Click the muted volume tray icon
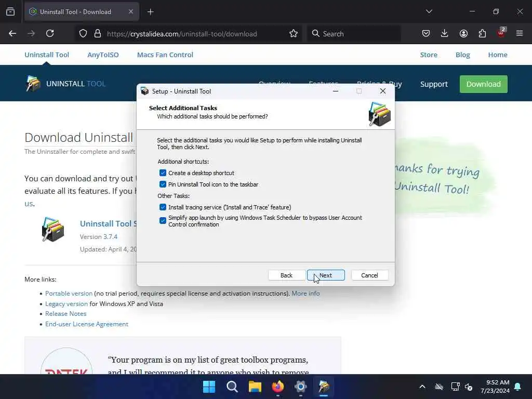 coord(469,387)
